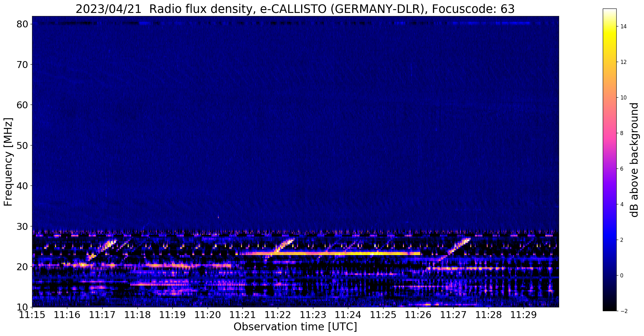Click the colorbar tick label 12
This screenshot has height=336, width=644.
click(x=623, y=62)
